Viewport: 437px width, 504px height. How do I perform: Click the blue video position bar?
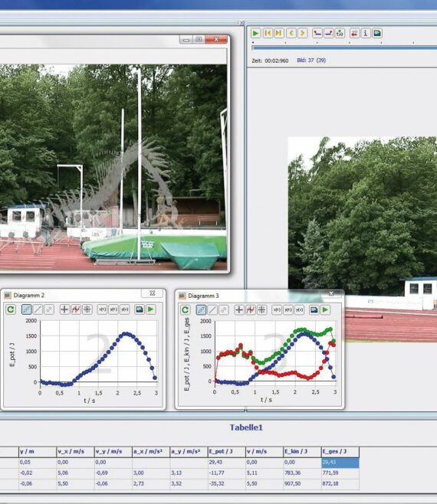pyautogui.click(x=344, y=48)
